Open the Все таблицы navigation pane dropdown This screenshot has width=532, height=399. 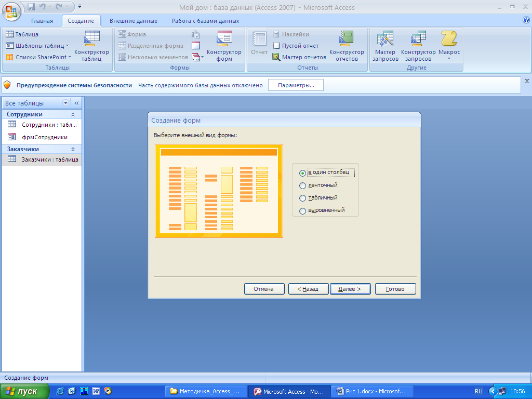coord(66,103)
